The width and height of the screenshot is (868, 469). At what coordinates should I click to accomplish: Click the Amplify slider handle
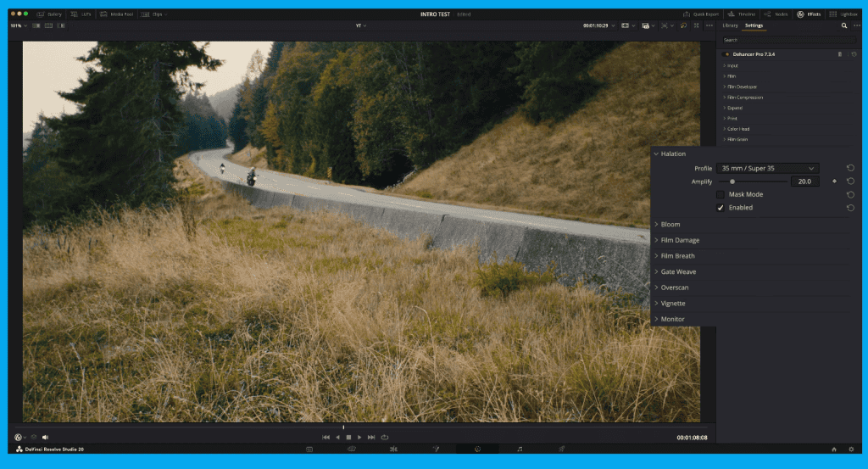click(732, 181)
